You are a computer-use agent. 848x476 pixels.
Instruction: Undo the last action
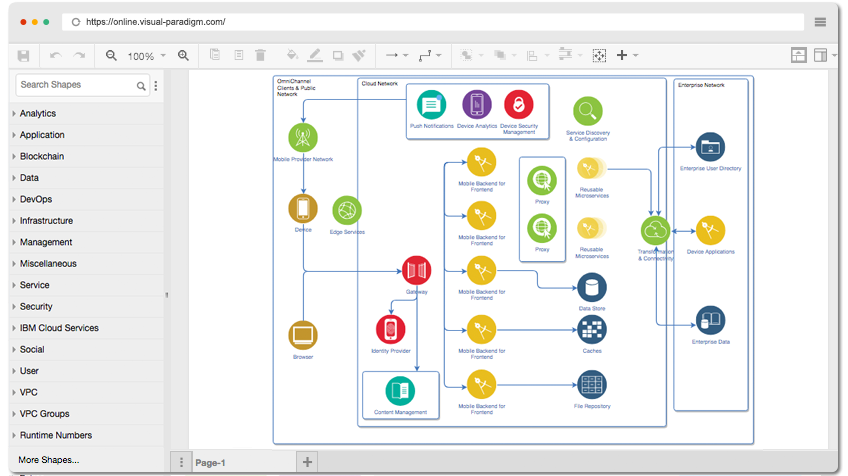(55, 55)
